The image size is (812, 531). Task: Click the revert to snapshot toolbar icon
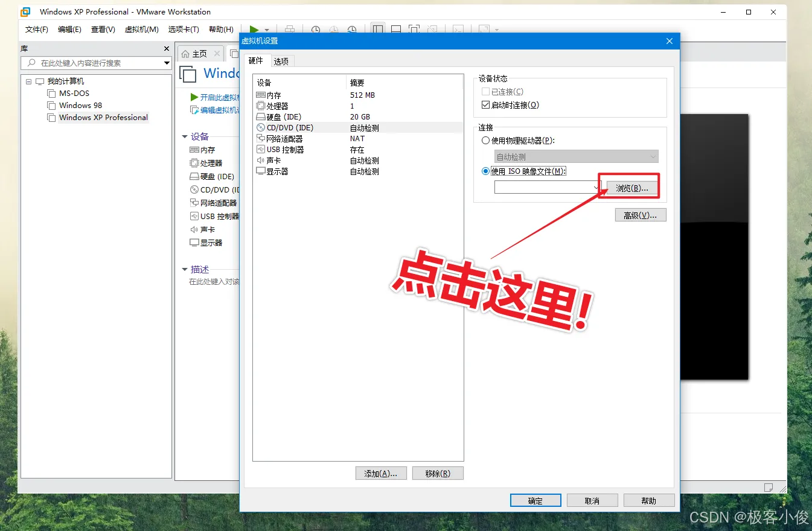click(x=334, y=29)
